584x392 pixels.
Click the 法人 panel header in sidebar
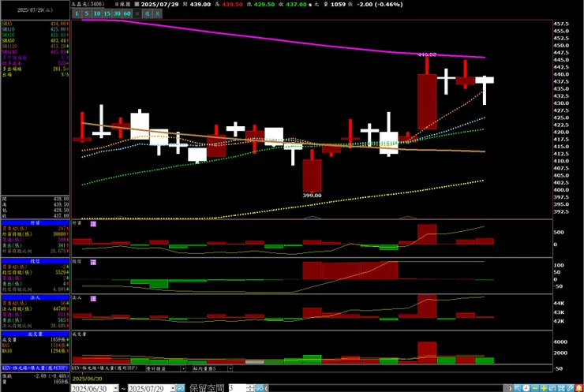(x=35, y=297)
